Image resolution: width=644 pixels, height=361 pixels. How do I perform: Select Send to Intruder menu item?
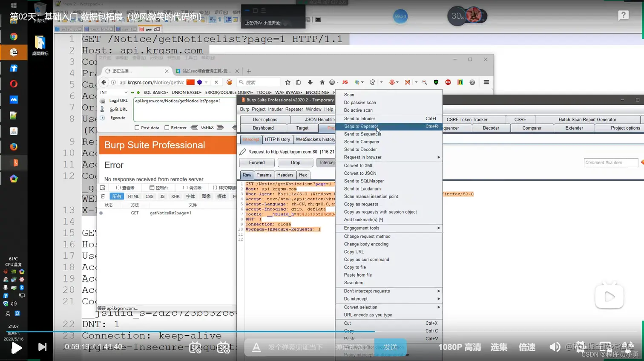[x=389, y=119]
